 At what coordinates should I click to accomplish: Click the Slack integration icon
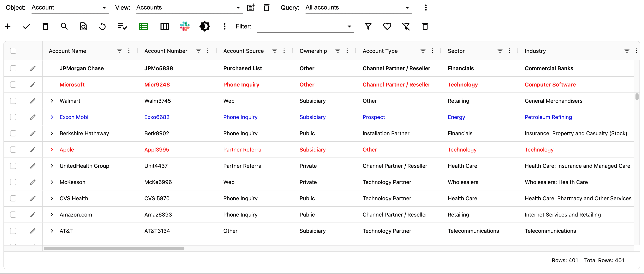185,26
